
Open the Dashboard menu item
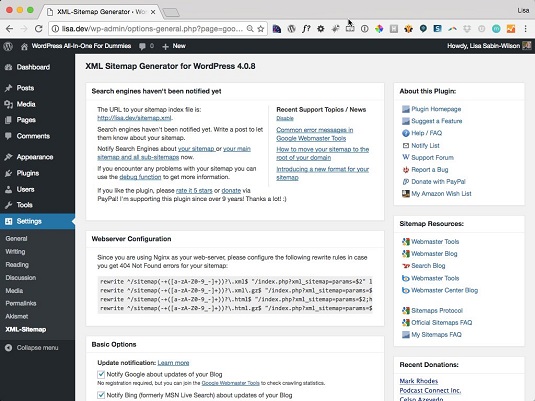click(33, 67)
